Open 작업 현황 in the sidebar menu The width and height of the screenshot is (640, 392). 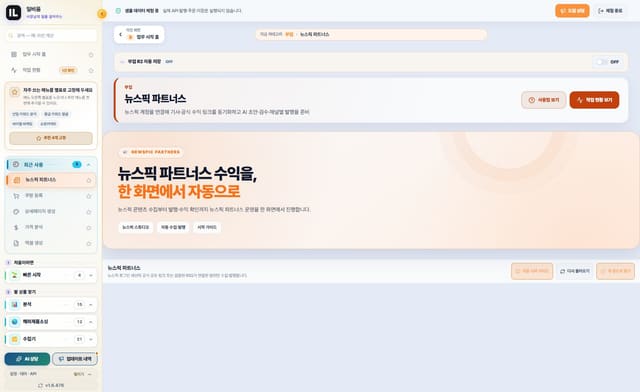click(x=51, y=70)
